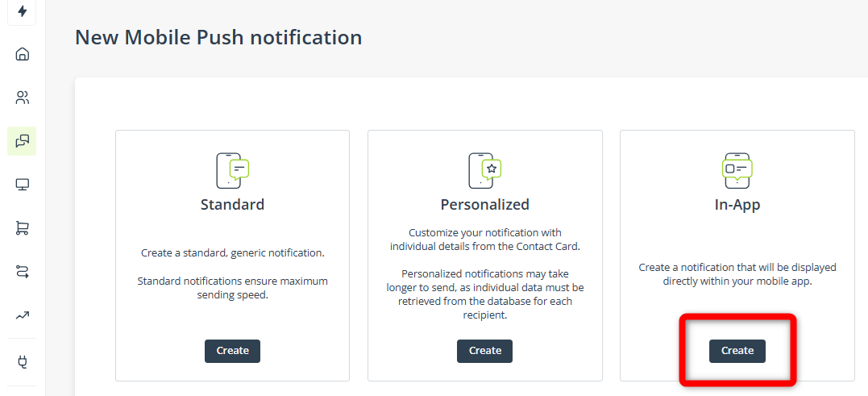This screenshot has height=396, width=868.
Task: Open the monitor screen sidebar icon
Action: coord(22,185)
